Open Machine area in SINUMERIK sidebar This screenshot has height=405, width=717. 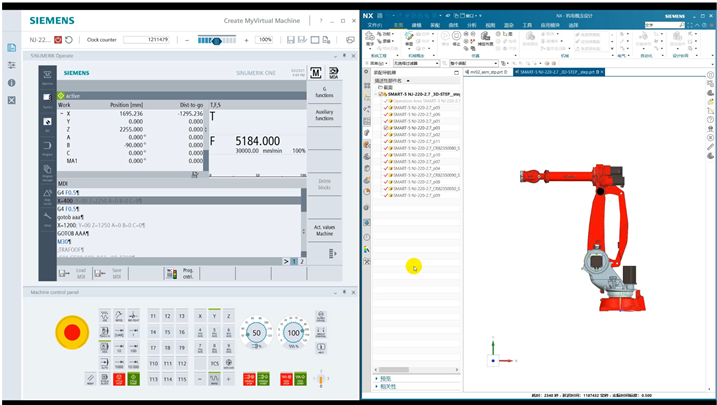48,76
